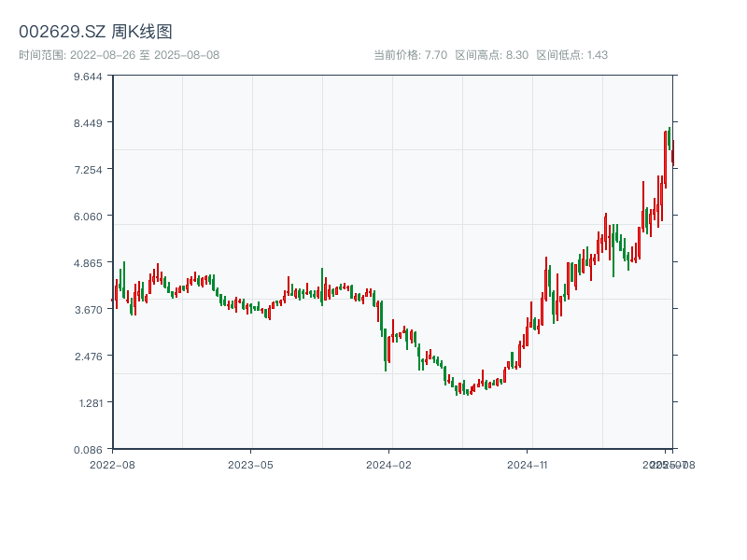Image resolution: width=747 pixels, height=560 pixels.
Task: Click the 4.865 y-axis price label
Action: point(89,262)
